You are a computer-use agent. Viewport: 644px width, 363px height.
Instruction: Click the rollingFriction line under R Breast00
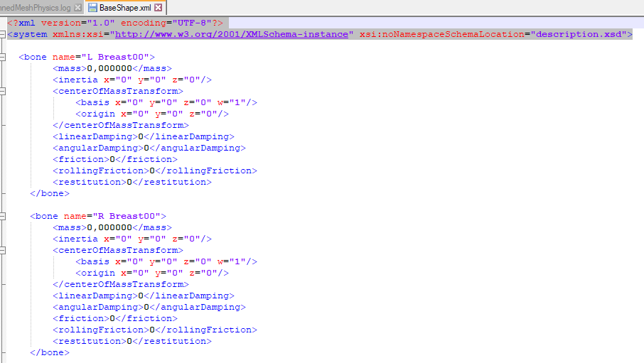pos(154,330)
